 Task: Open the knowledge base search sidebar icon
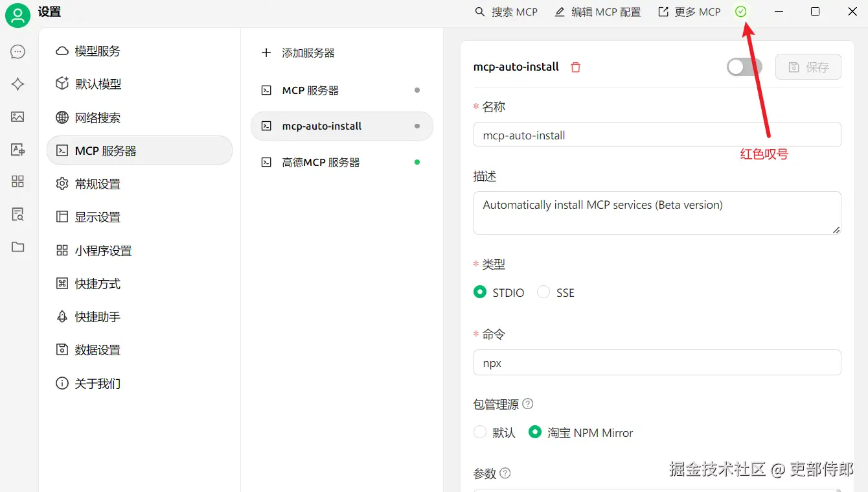[17, 215]
